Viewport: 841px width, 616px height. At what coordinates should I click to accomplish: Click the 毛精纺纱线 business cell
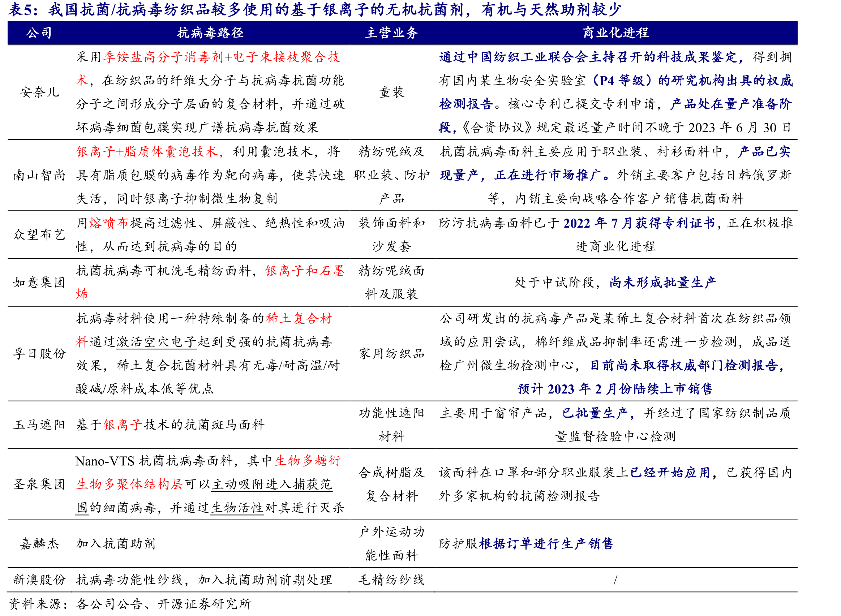click(x=392, y=580)
